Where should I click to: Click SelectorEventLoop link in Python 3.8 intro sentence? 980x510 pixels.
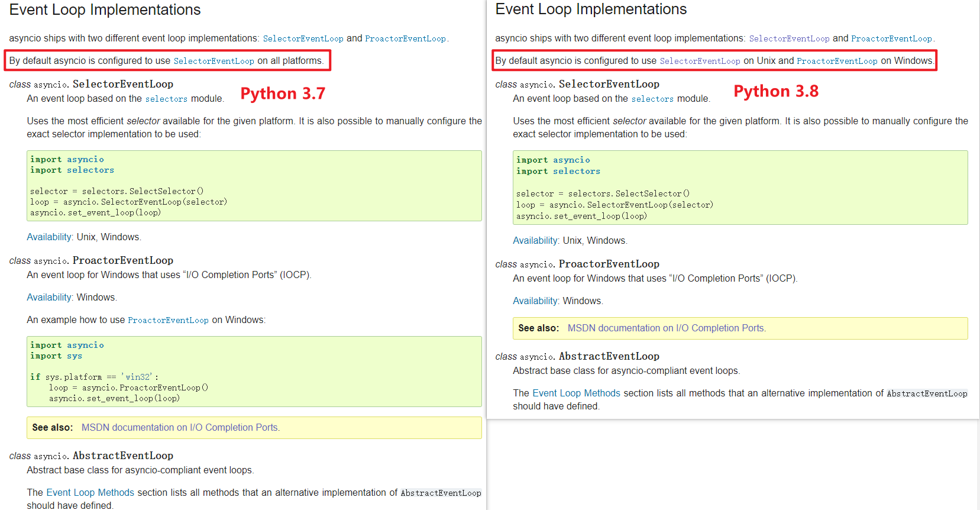(x=789, y=38)
